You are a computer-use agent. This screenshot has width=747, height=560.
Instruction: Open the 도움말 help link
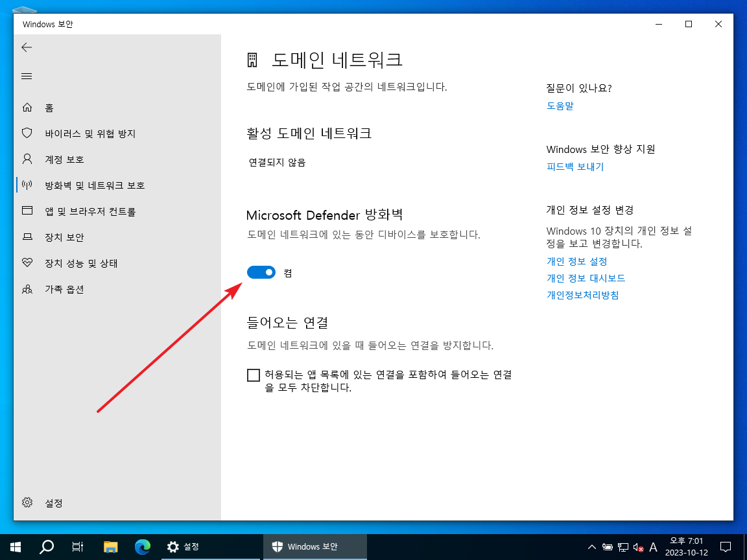click(x=560, y=106)
